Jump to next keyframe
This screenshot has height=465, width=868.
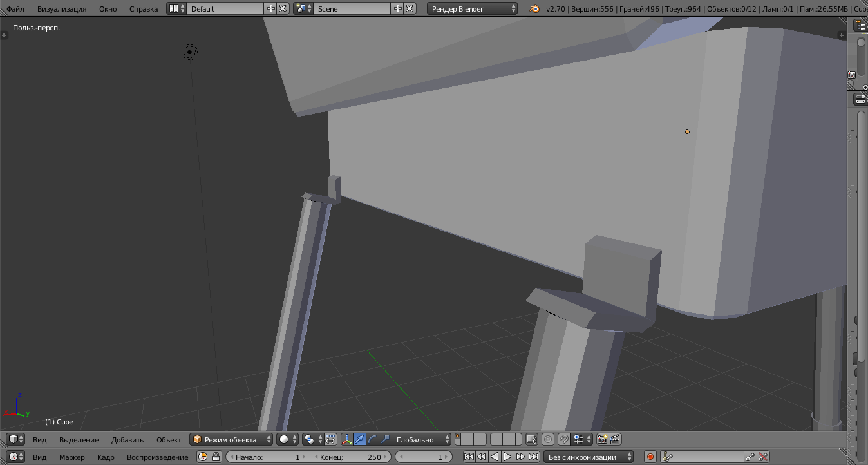point(520,457)
